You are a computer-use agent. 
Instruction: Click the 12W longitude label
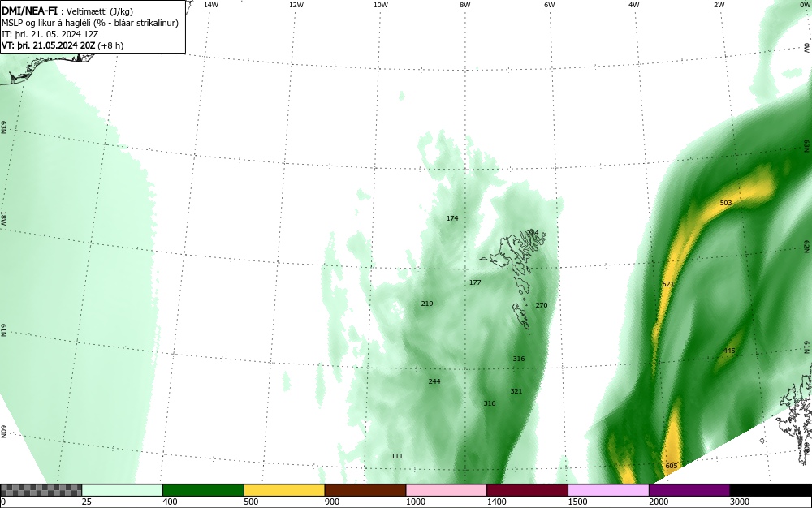(x=296, y=5)
